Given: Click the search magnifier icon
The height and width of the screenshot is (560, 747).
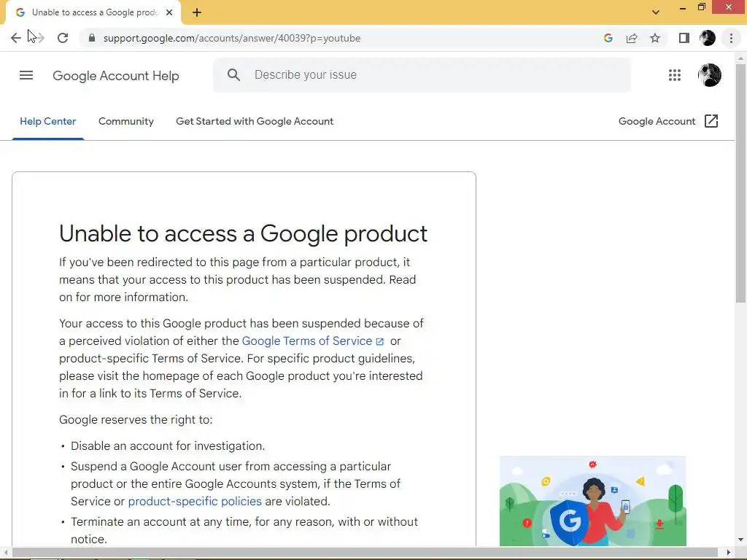Looking at the screenshot, I should click(233, 75).
